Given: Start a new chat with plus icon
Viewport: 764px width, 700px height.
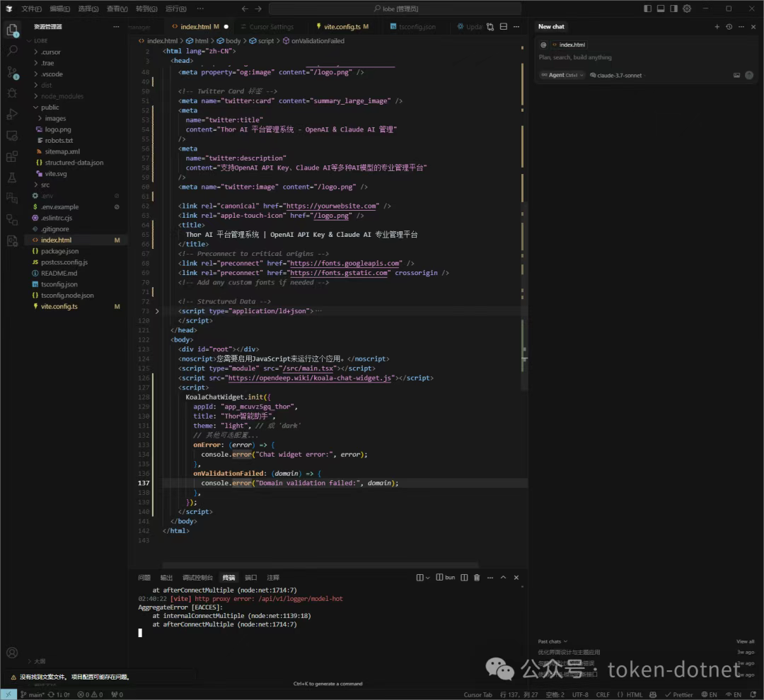Looking at the screenshot, I should click(x=717, y=27).
